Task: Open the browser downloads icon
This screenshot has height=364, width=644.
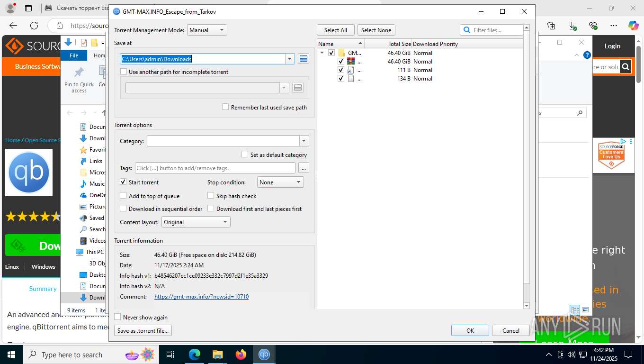Action: click(x=573, y=26)
